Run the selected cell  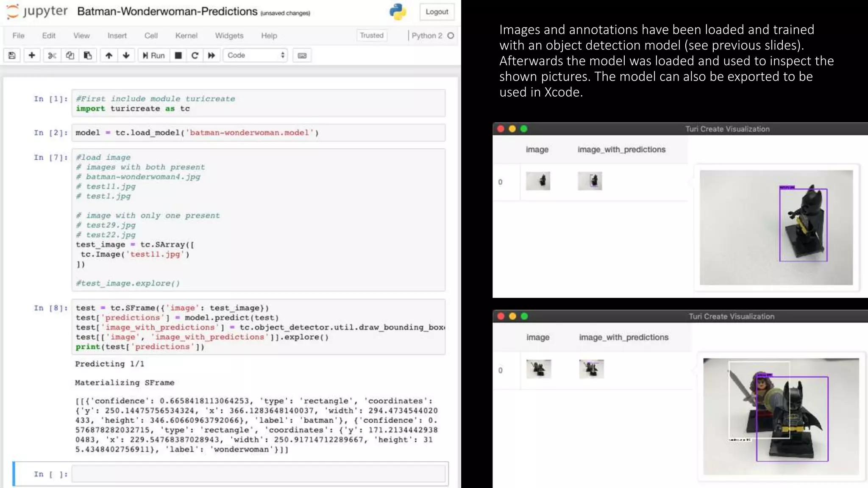(x=153, y=55)
